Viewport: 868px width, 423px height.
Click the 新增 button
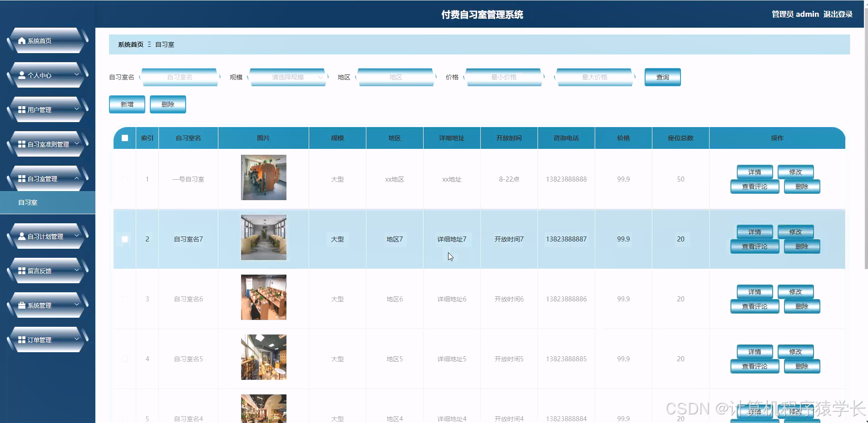pyautogui.click(x=127, y=104)
